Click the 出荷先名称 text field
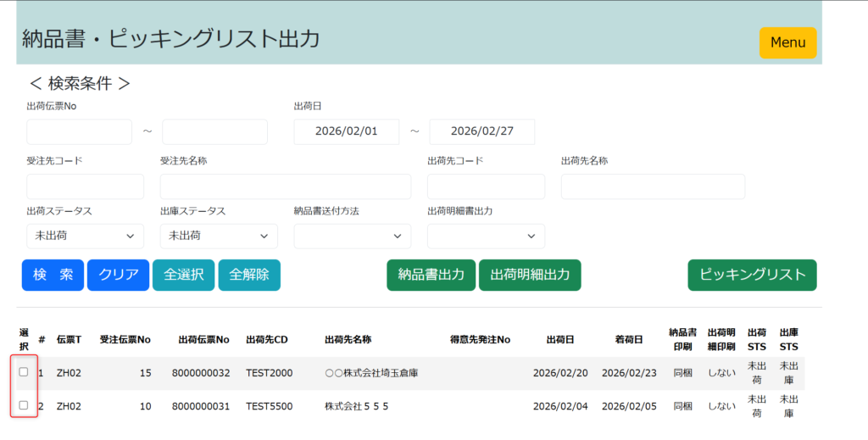 (653, 187)
